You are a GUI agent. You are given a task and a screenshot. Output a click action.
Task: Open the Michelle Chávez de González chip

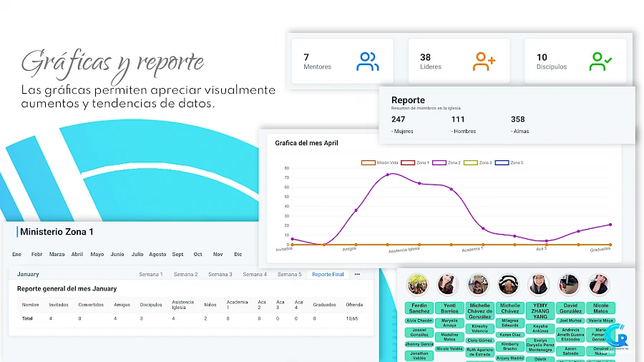click(x=479, y=311)
